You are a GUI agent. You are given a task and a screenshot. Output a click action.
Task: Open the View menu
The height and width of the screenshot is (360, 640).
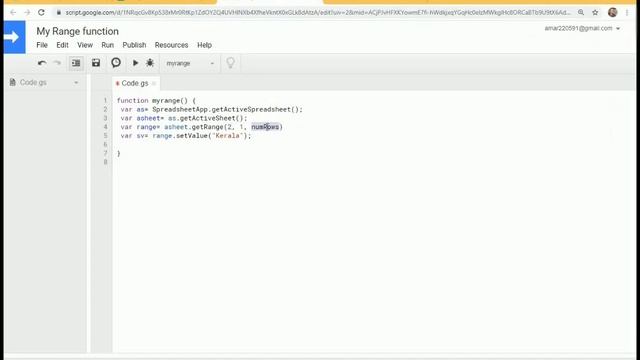coord(85,45)
